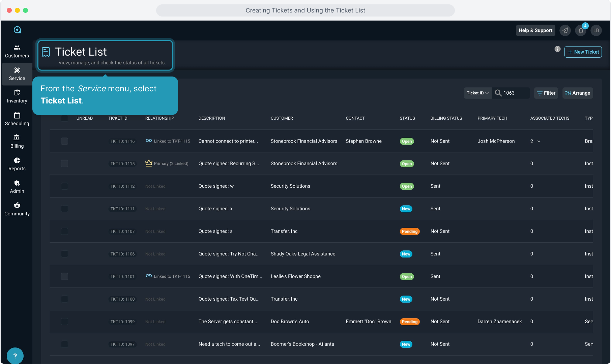Click the Filter button
611x364 pixels.
[546, 93]
